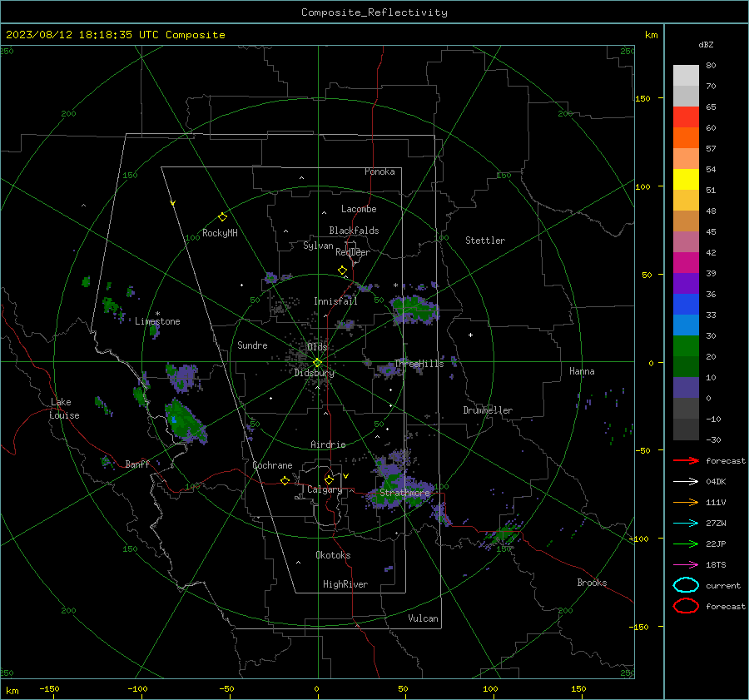Click the Drumheller city label
The image size is (749, 700).
tap(488, 410)
